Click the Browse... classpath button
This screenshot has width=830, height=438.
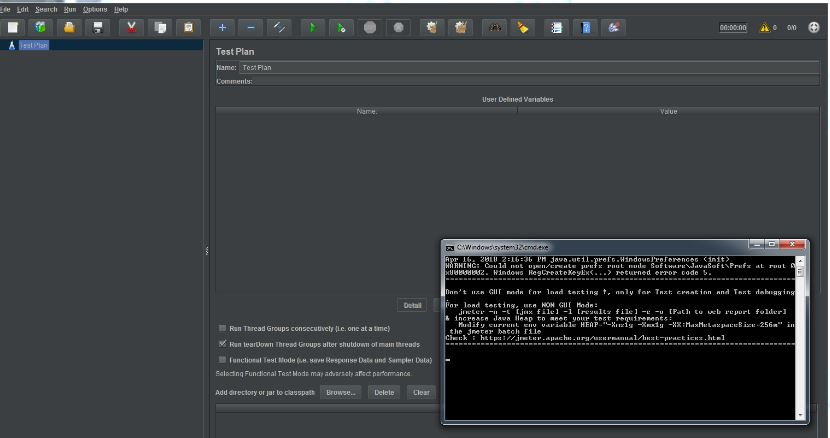[x=340, y=392]
